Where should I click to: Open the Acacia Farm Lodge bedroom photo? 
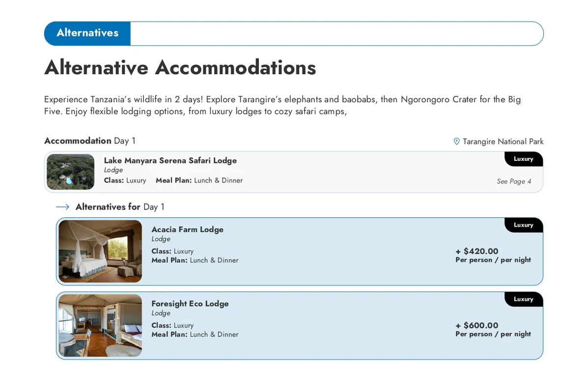click(100, 251)
